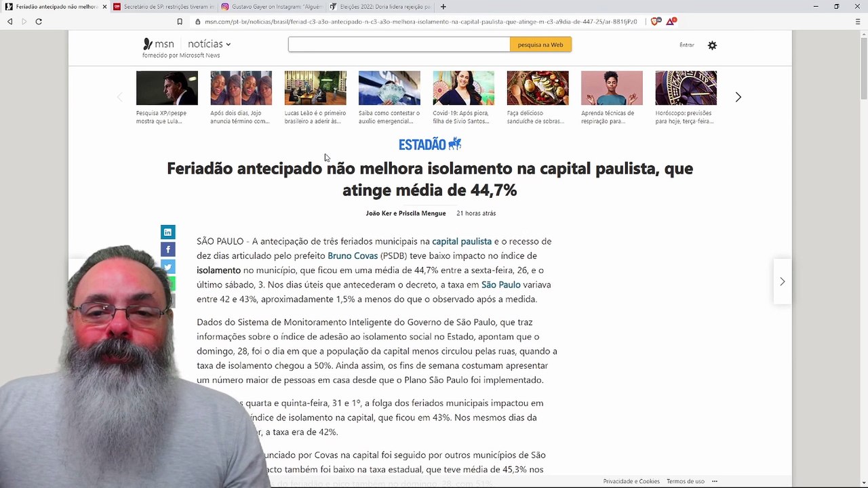The image size is (868, 488).
Task: Open sanduíche de sobras recipe thumbnail
Action: click(538, 88)
